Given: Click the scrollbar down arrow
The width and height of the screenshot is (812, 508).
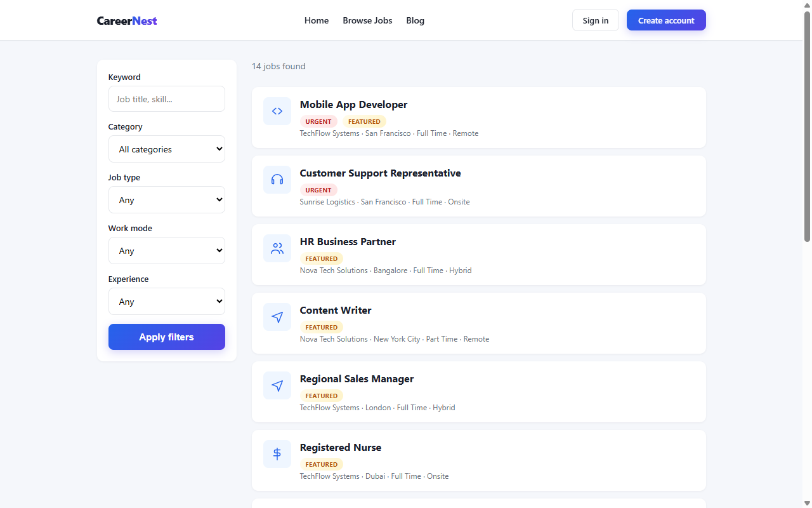Looking at the screenshot, I should (x=807, y=503).
